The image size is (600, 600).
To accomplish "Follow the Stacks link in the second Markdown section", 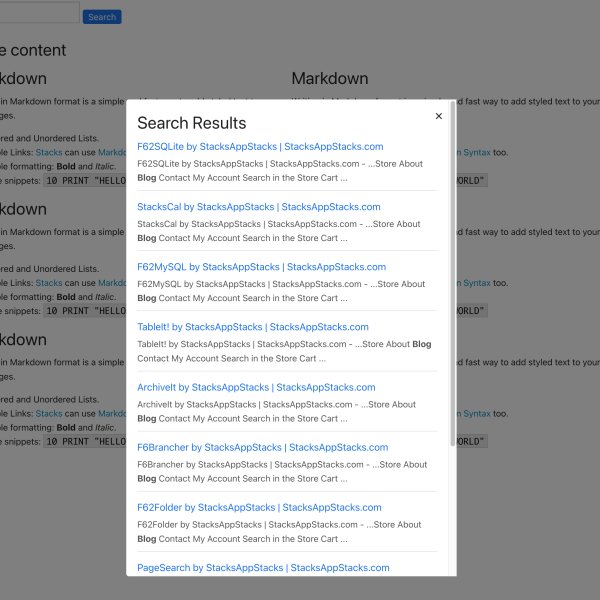I will pyautogui.click(x=49, y=283).
